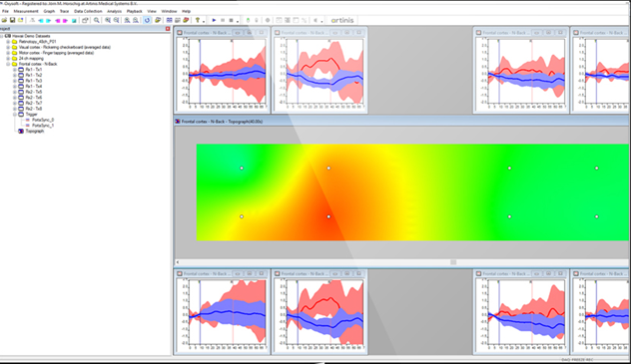This screenshot has width=631, height=364.
Task: Collapse the Trigger tree node
Action: 15,114
